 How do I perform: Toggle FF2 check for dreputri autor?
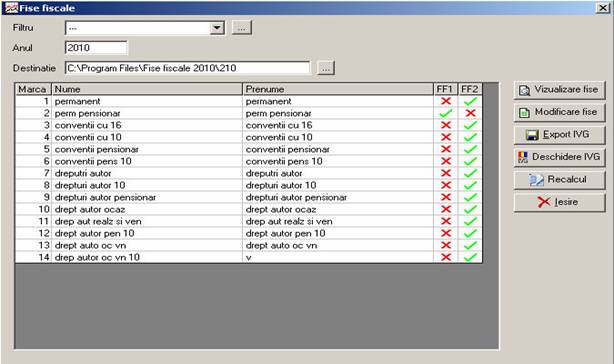pos(470,173)
